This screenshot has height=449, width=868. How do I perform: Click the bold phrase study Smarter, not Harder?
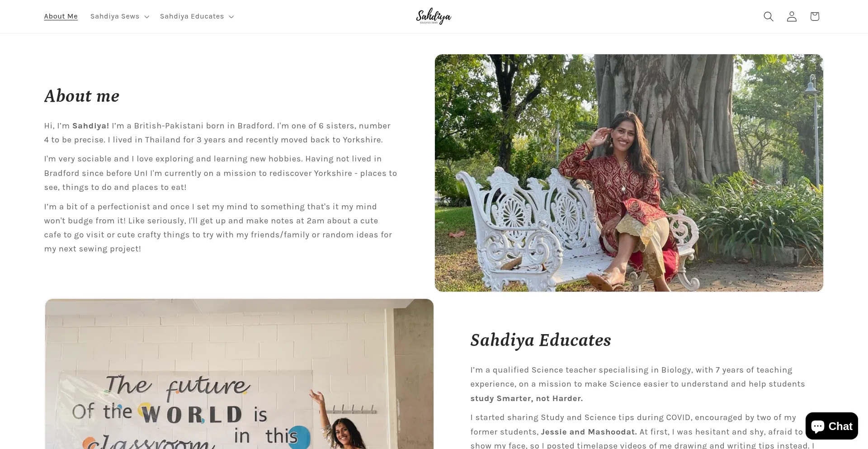[x=527, y=398]
